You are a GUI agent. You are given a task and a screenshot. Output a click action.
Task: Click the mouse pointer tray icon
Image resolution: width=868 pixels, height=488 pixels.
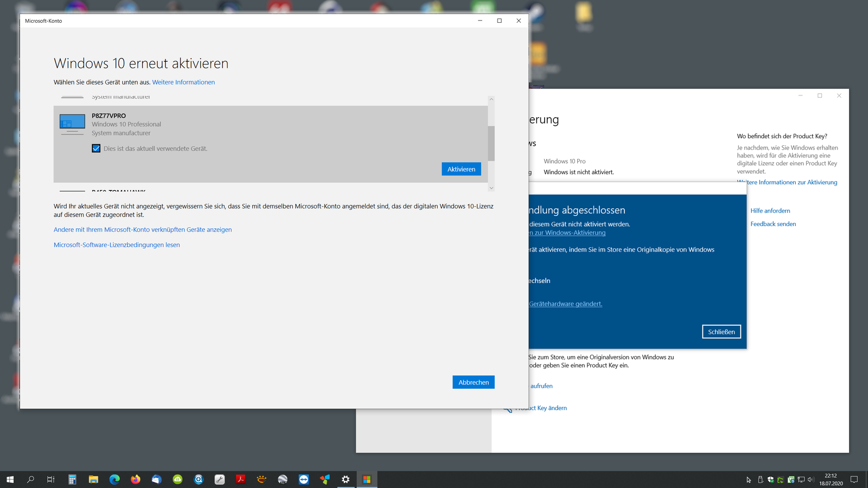tap(749, 480)
